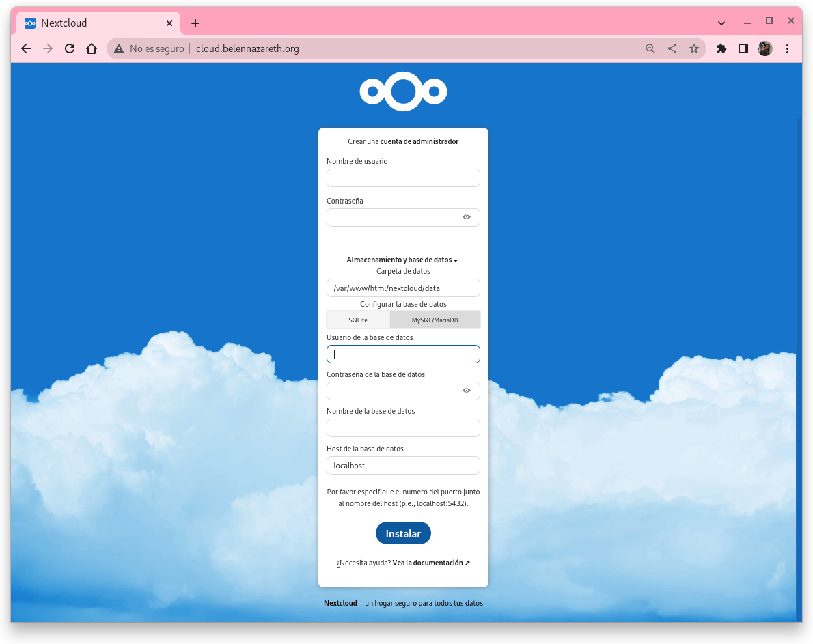Open a new browser tab
This screenshot has width=813, height=644.
[x=195, y=23]
